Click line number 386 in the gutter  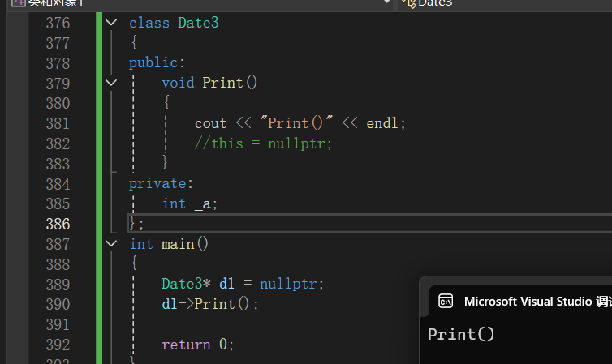point(58,224)
